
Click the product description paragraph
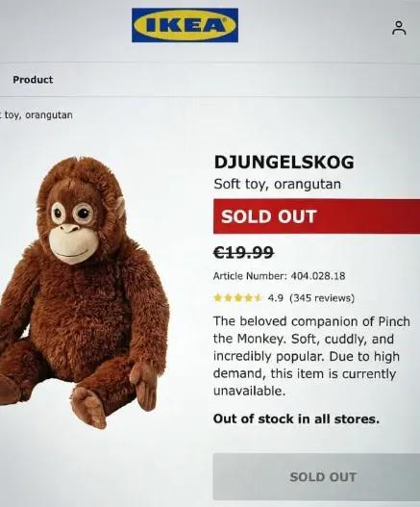(x=311, y=356)
